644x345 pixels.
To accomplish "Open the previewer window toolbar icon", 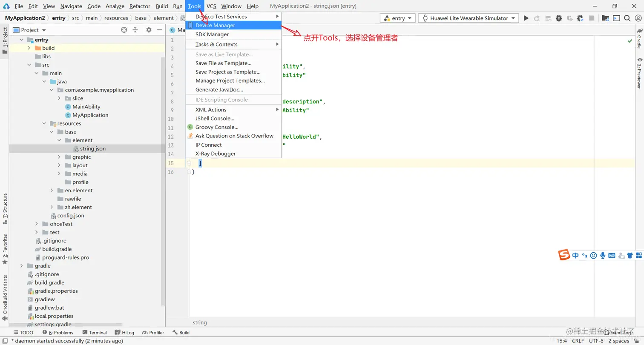I will pyautogui.click(x=616, y=18).
